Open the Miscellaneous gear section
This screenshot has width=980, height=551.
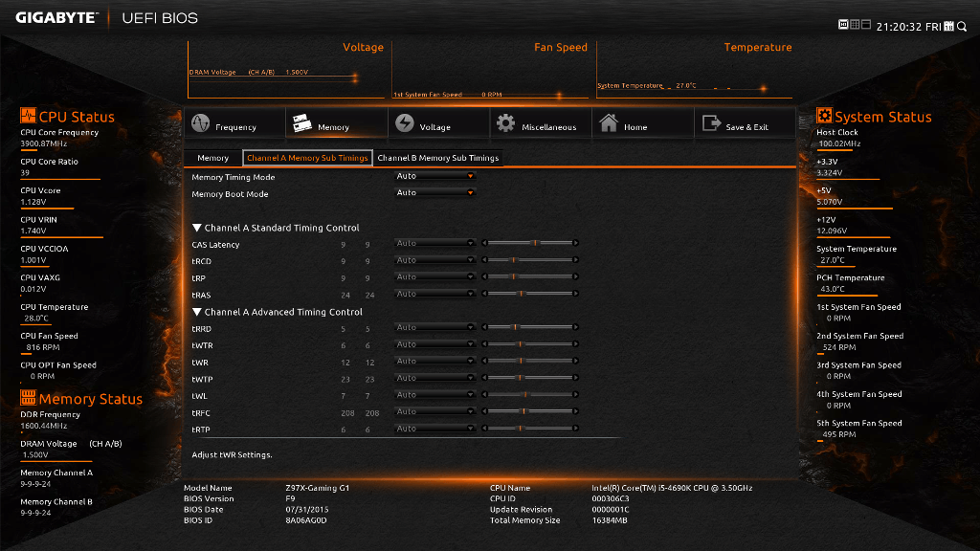coord(542,123)
